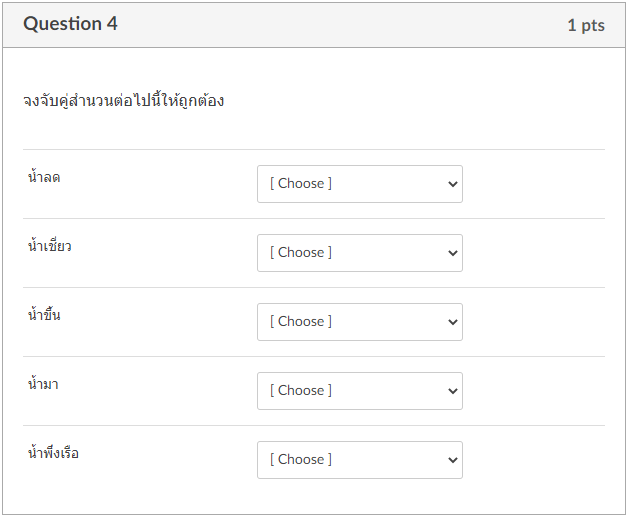Expand the น้ำเชี่ยว answer dropdown
The image size is (629, 517).
pyautogui.click(x=359, y=253)
